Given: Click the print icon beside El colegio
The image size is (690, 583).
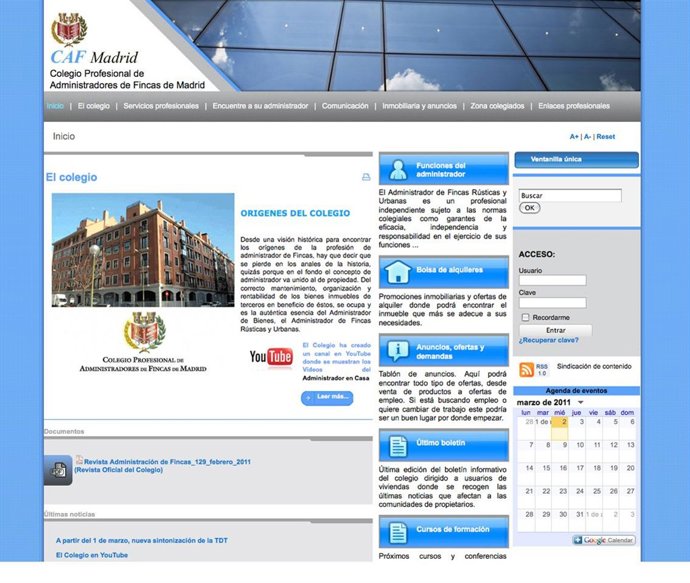Looking at the screenshot, I should (x=366, y=177).
